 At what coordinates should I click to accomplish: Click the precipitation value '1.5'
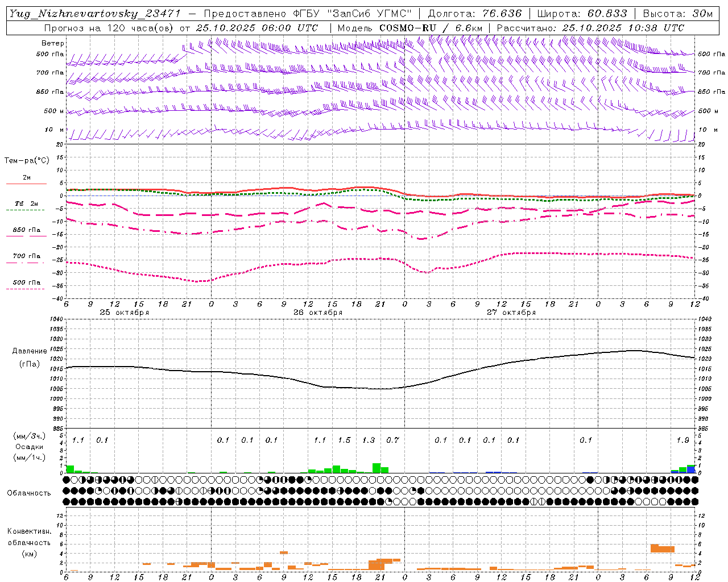pos(344,440)
